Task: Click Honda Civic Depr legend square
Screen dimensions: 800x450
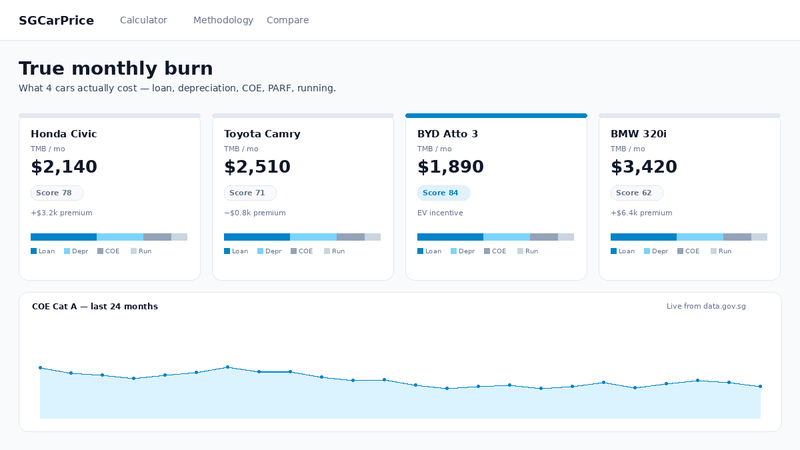Action: (x=67, y=251)
